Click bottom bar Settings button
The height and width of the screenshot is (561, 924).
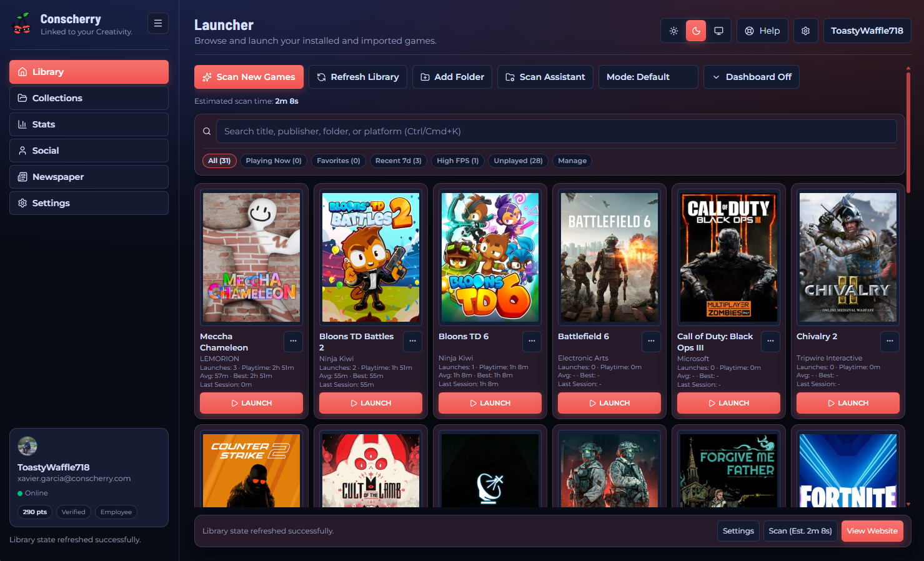[738, 531]
